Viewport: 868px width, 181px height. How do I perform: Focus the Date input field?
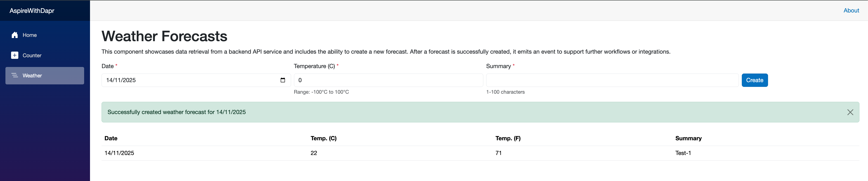(x=189, y=80)
